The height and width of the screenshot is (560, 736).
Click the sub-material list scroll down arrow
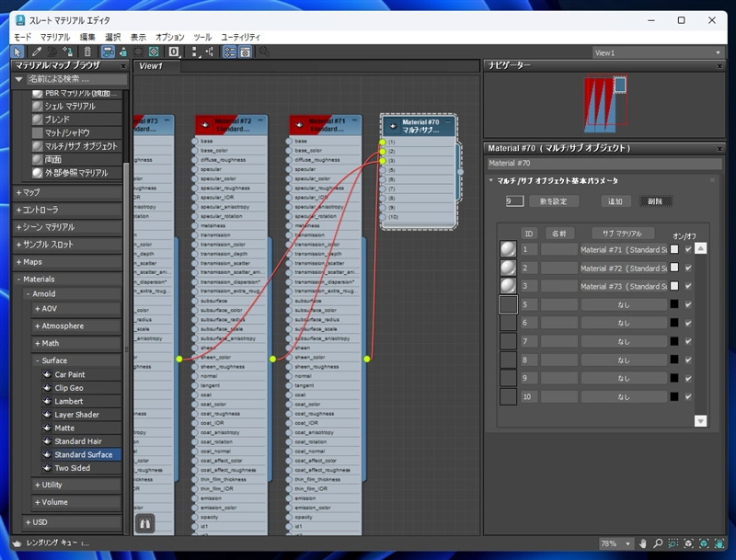[x=700, y=421]
